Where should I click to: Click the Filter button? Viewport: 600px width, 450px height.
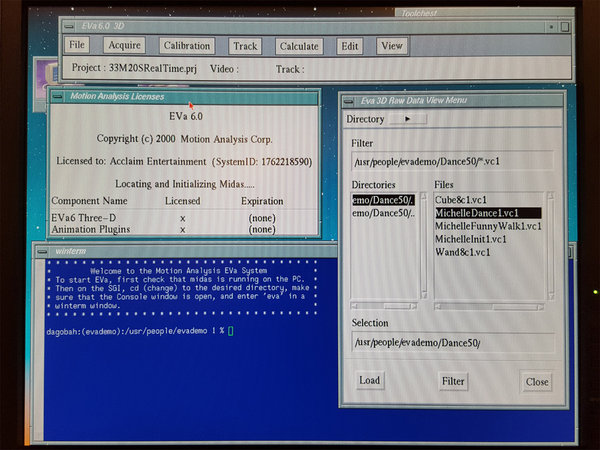point(453,381)
